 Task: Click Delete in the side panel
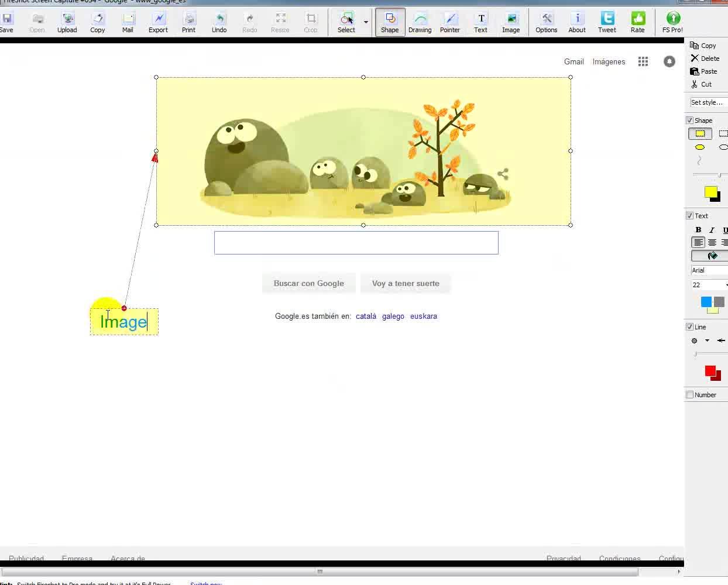(x=705, y=58)
